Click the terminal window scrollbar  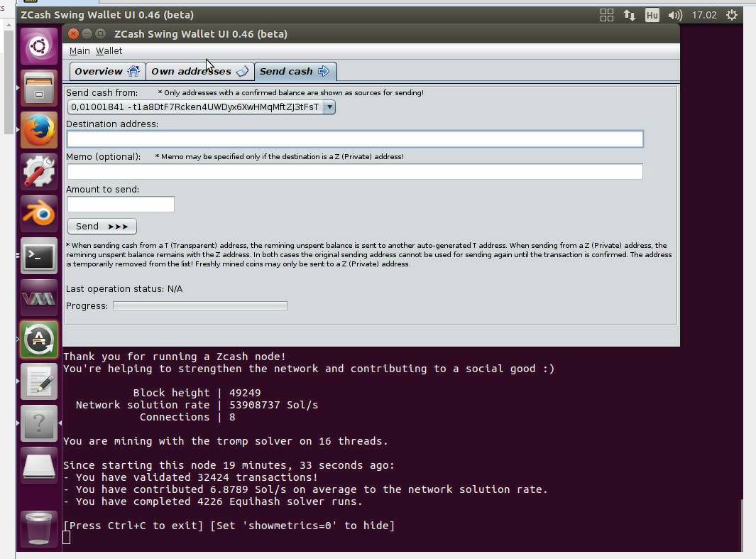pyautogui.click(x=742, y=525)
